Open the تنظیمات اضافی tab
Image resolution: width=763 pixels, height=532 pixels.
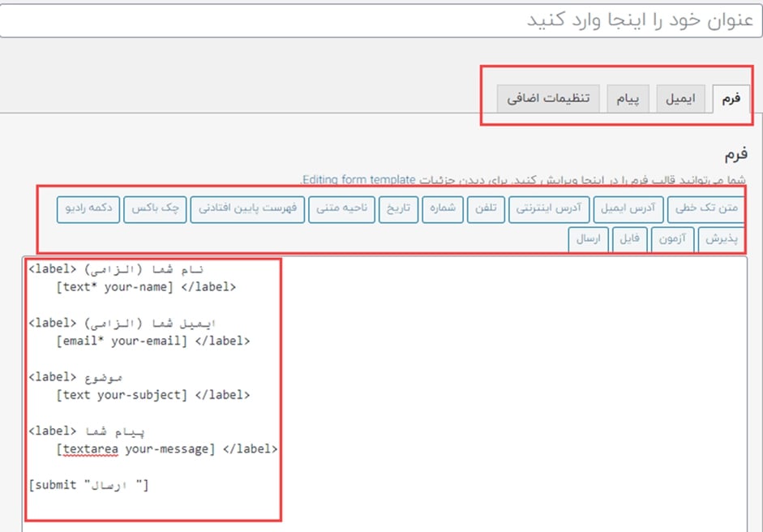click(548, 99)
